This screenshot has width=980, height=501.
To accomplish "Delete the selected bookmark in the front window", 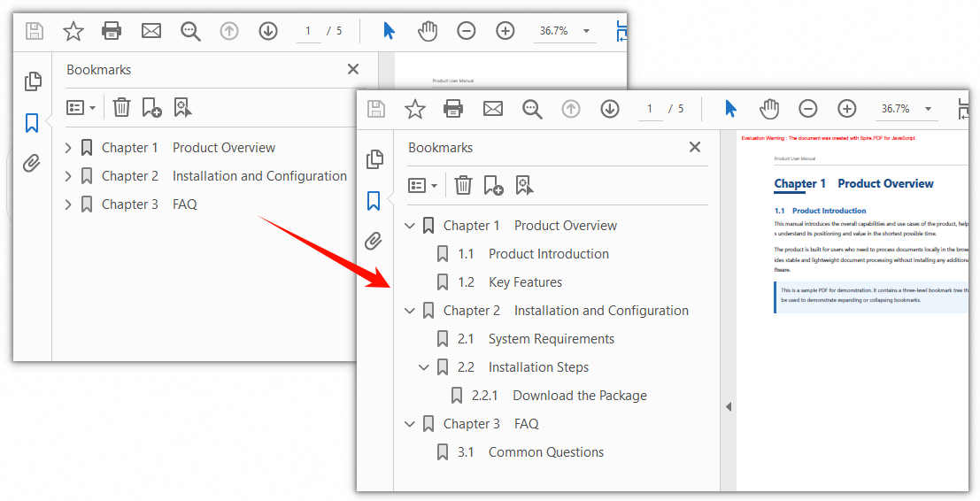I will (x=463, y=185).
